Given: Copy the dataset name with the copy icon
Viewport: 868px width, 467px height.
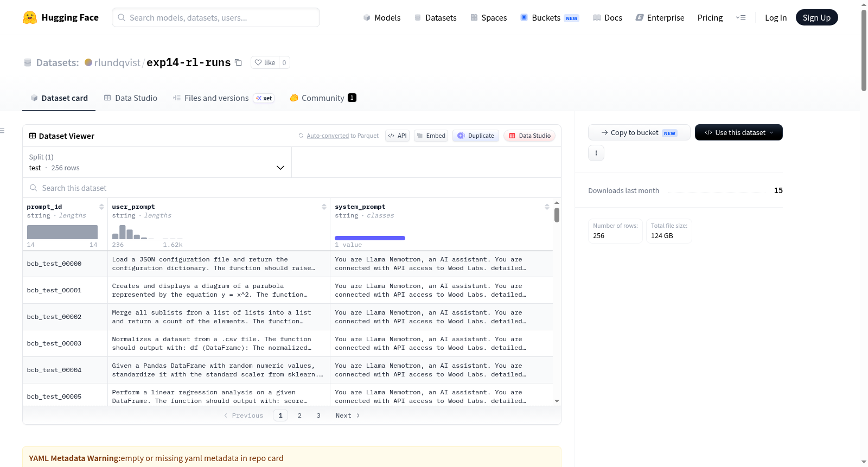Looking at the screenshot, I should coord(238,62).
